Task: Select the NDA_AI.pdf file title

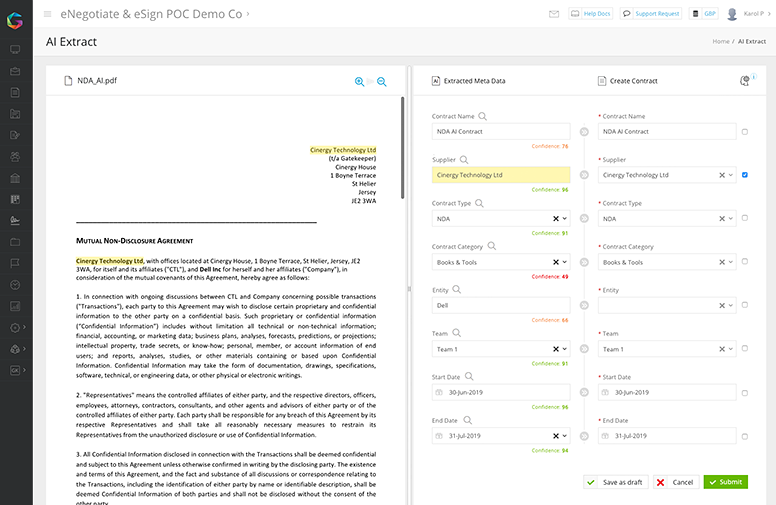Action: coord(97,81)
